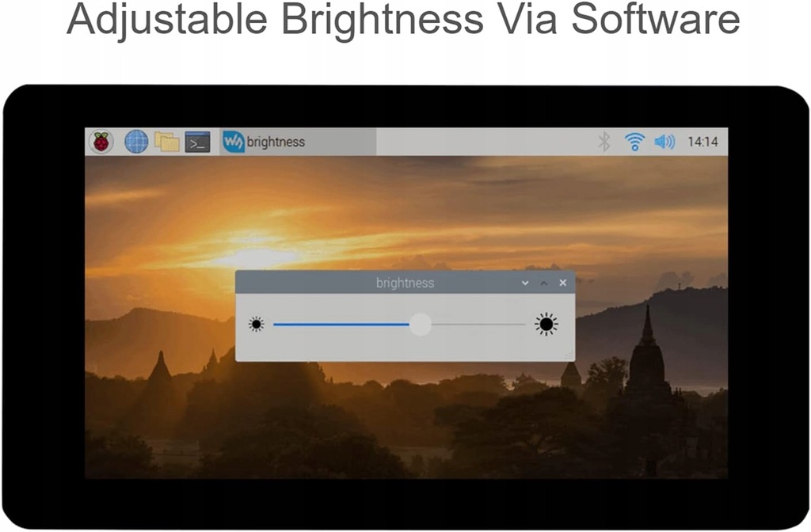Screen dimensions: 811x532
Task: Click the Waveshare logo in the taskbar entry
Action: coord(234,141)
